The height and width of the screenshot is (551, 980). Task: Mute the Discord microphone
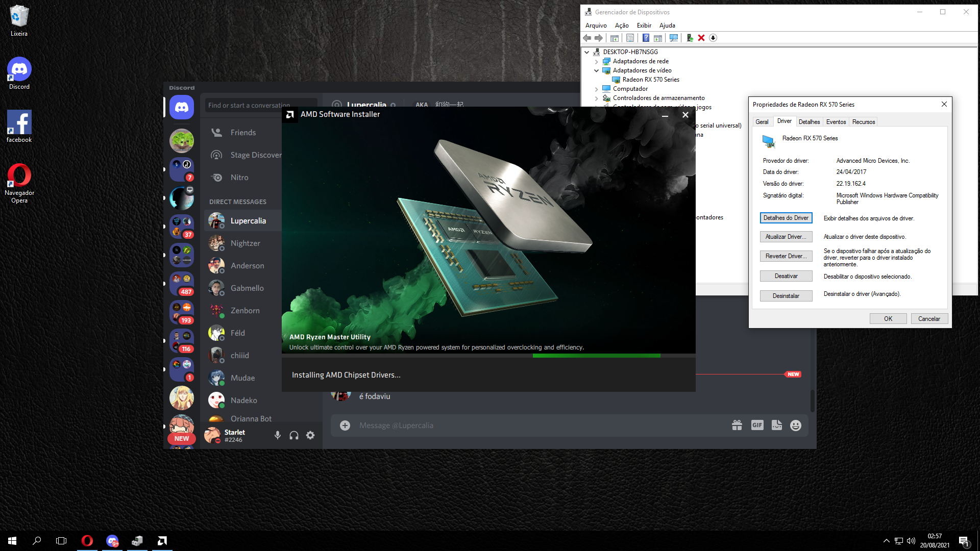[278, 435]
